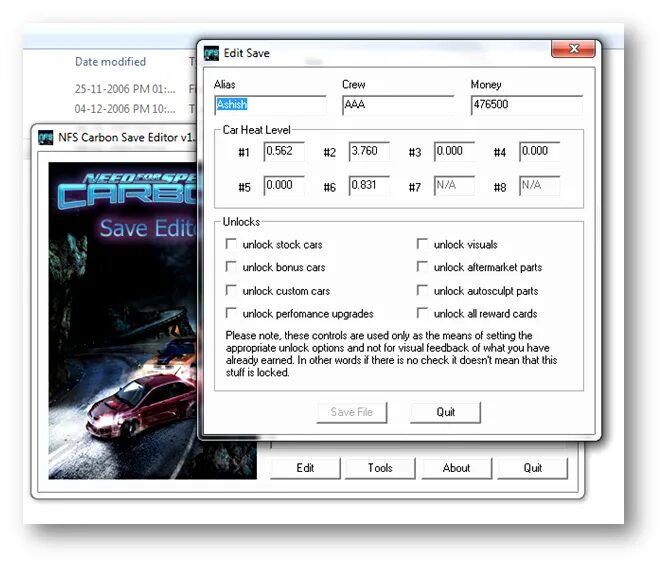Click car heat level #4 field
This screenshot has width=667, height=567.
pyautogui.click(x=539, y=151)
